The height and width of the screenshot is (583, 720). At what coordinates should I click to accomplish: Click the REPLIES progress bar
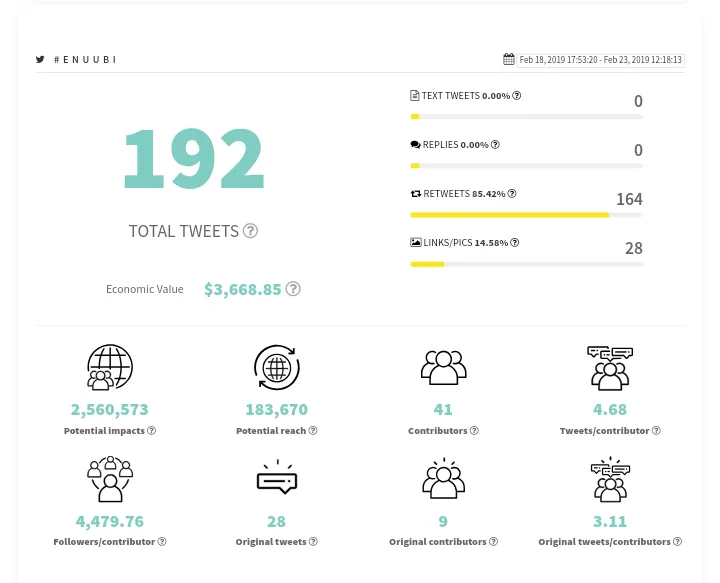pos(527,166)
